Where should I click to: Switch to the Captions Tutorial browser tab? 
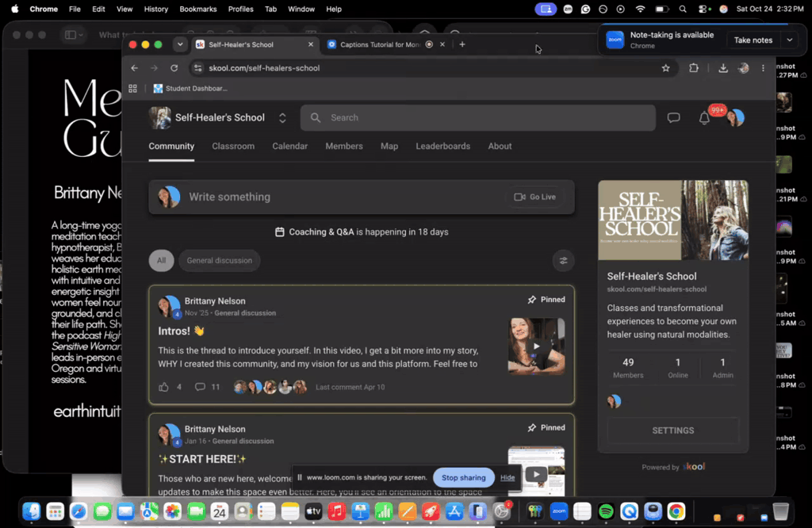pos(380,44)
